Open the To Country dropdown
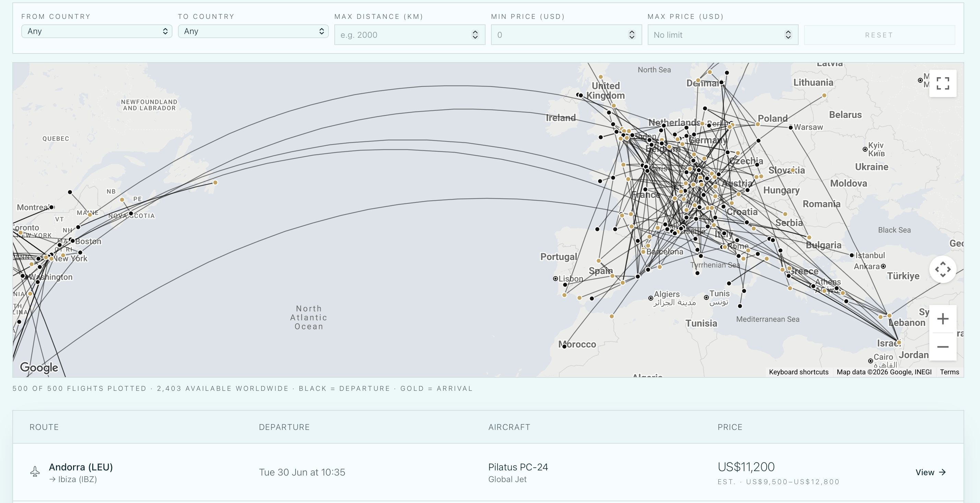The image size is (980, 503). [253, 31]
